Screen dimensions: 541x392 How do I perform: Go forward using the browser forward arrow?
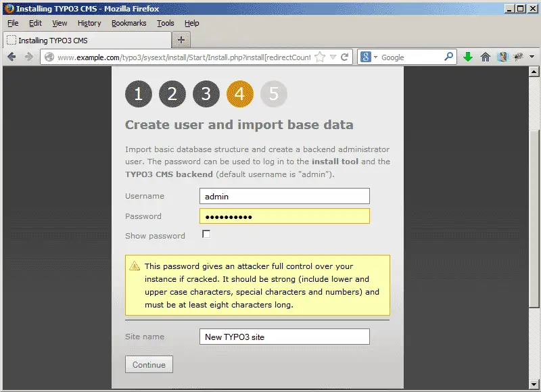(x=28, y=57)
